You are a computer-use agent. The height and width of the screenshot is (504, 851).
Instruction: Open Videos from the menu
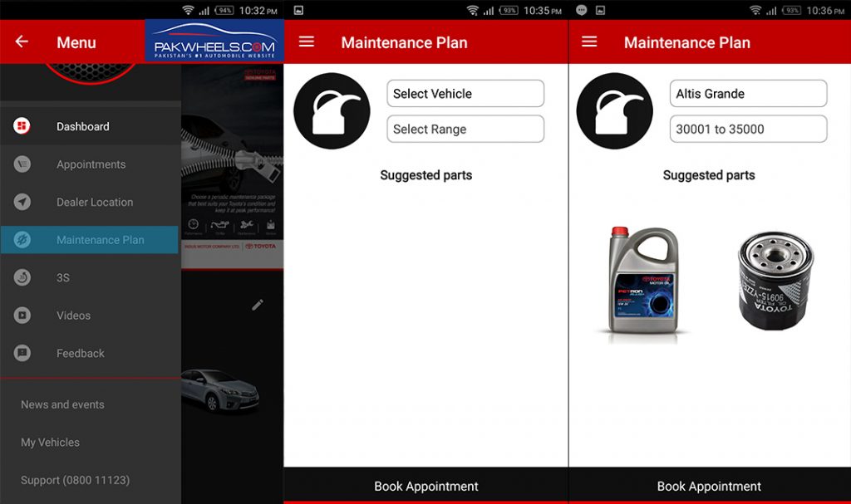click(90, 316)
